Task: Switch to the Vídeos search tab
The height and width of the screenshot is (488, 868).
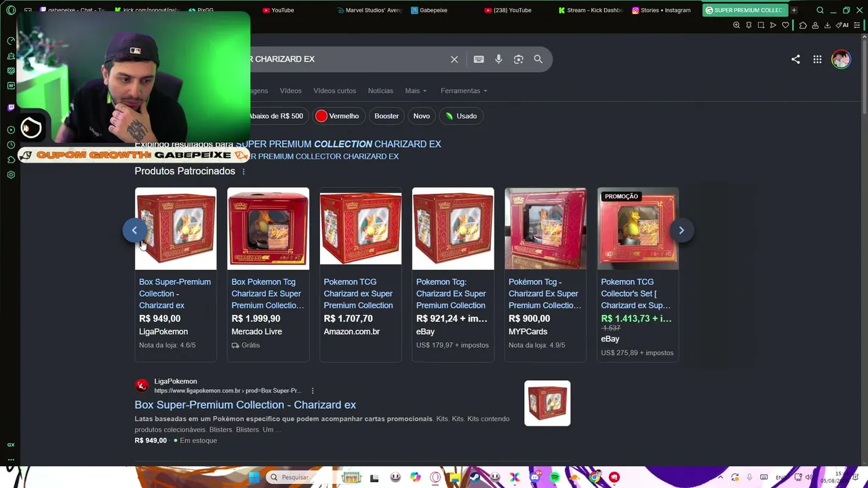Action: pyautogui.click(x=290, y=91)
